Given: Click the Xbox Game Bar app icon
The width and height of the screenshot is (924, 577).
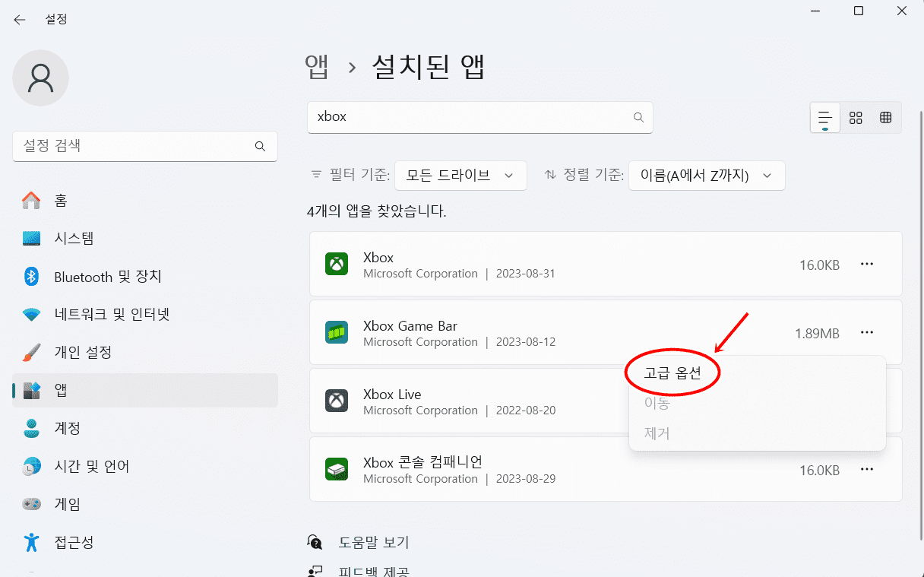Looking at the screenshot, I should (337, 333).
